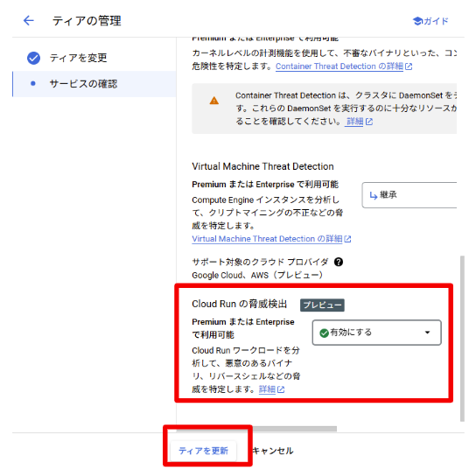Click external-link icon after Virtual Machine Threat Detection の詳細
This screenshot has height=470, width=476.
tap(347, 239)
